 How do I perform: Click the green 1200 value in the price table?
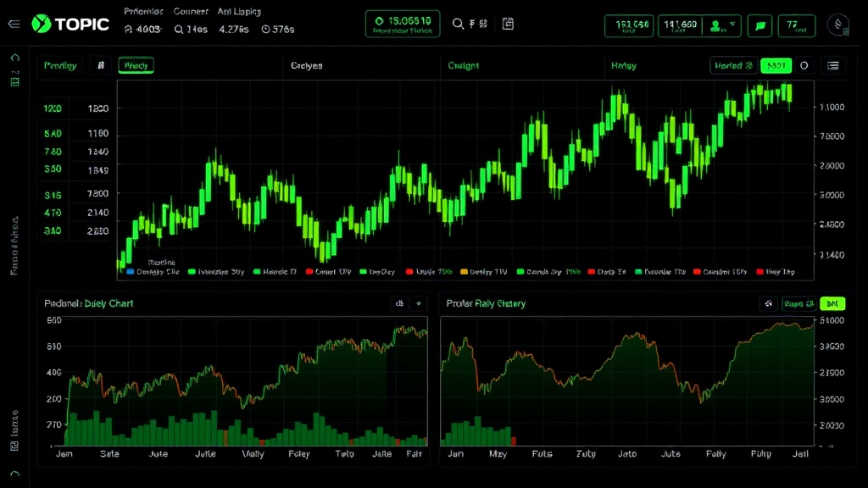[53, 108]
